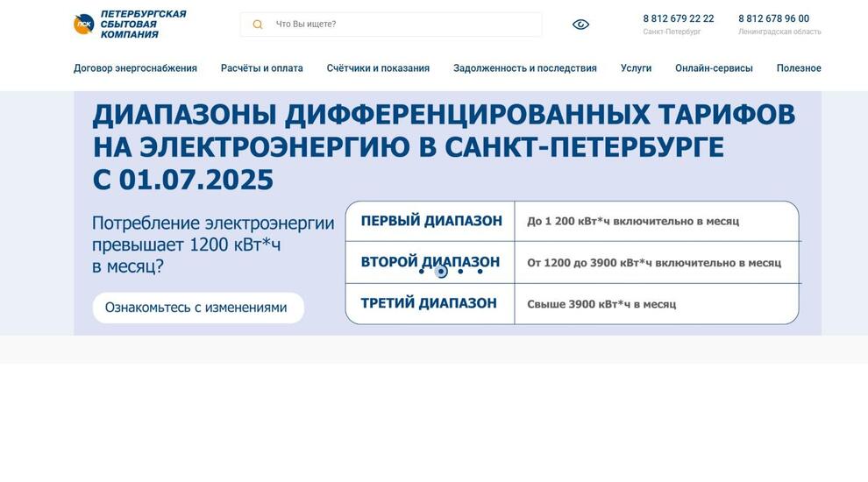Click 'Петербургская сбытовая компания' logo text
868x482 pixels.
click(144, 24)
